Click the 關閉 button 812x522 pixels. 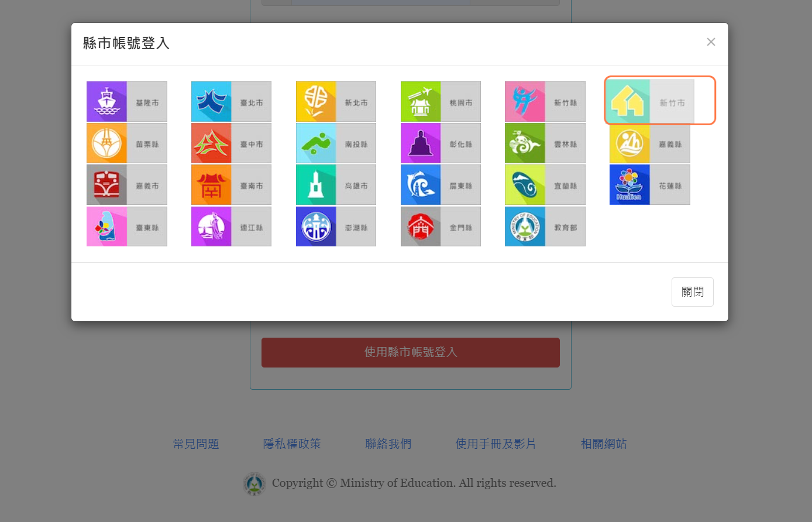pyautogui.click(x=693, y=292)
